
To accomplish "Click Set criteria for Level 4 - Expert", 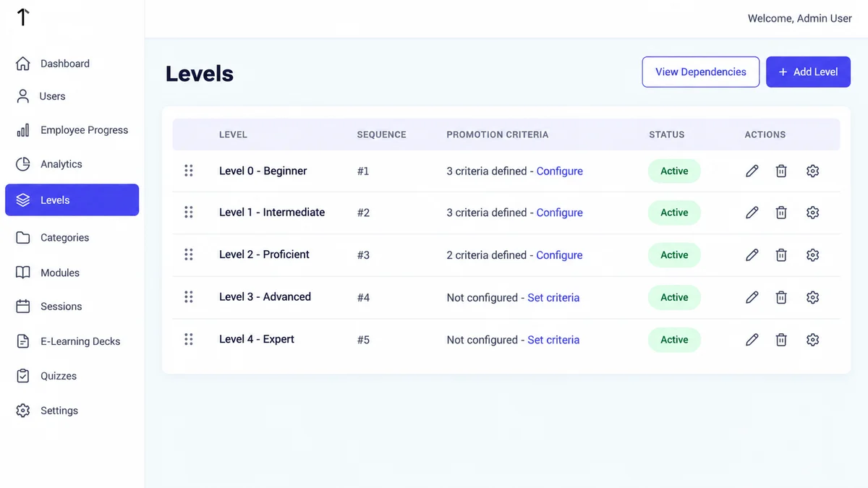I will [553, 340].
